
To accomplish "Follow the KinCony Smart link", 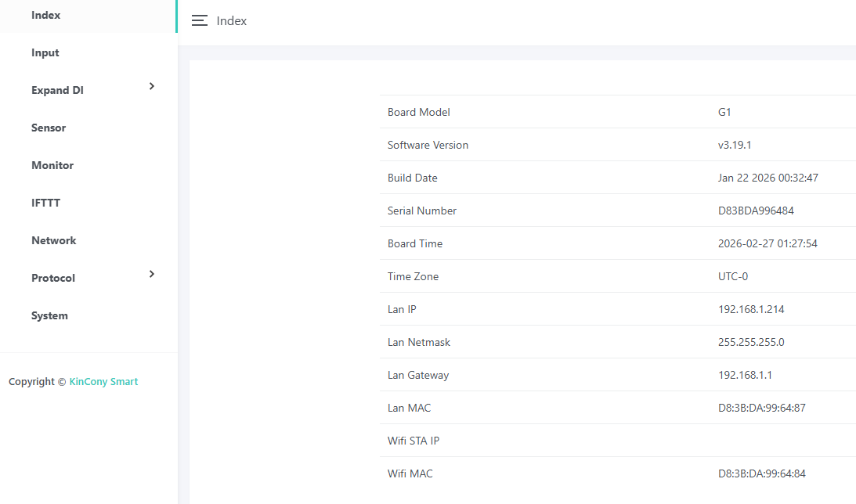I will 103,382.
